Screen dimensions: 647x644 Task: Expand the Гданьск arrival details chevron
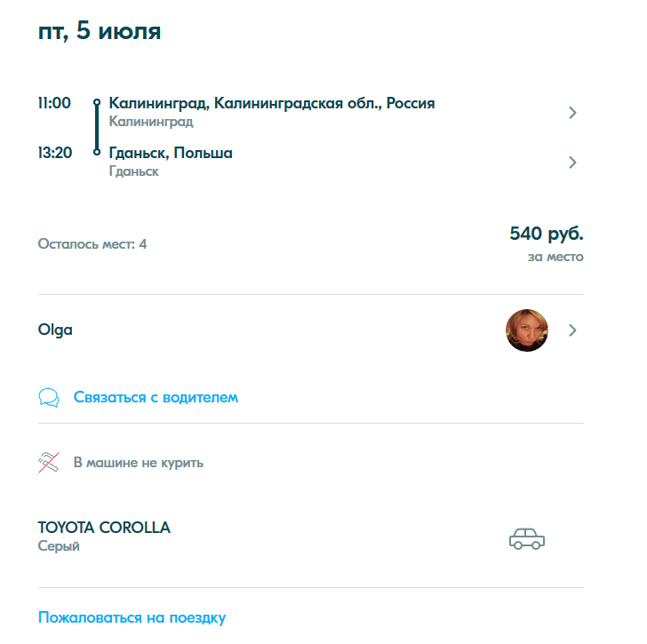tap(572, 163)
